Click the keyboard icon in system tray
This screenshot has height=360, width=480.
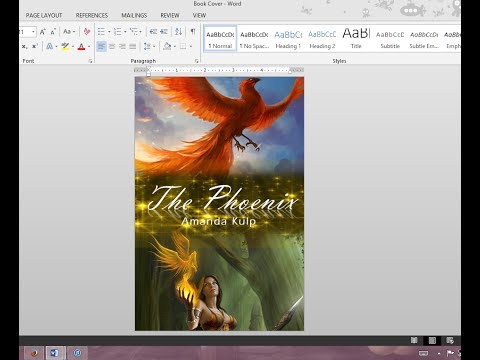pos(423,353)
